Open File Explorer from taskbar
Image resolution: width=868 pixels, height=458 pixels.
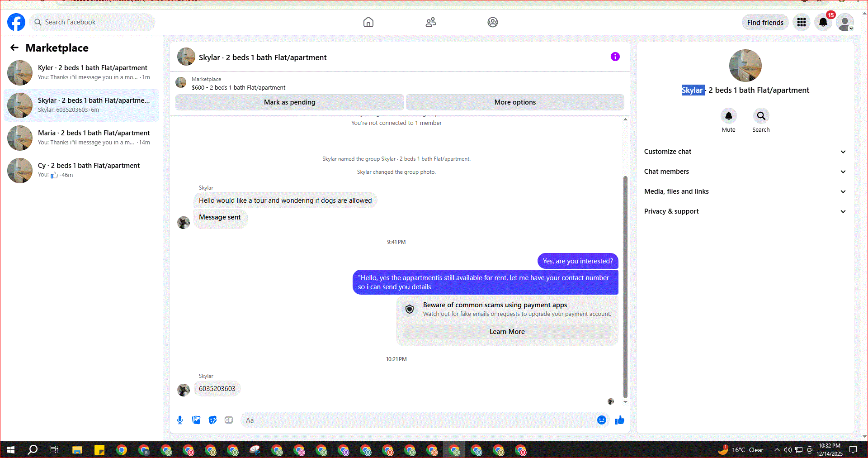pyautogui.click(x=77, y=450)
